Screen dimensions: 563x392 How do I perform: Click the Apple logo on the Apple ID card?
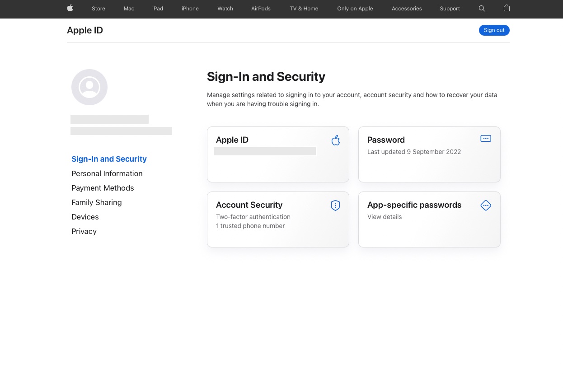(x=335, y=140)
